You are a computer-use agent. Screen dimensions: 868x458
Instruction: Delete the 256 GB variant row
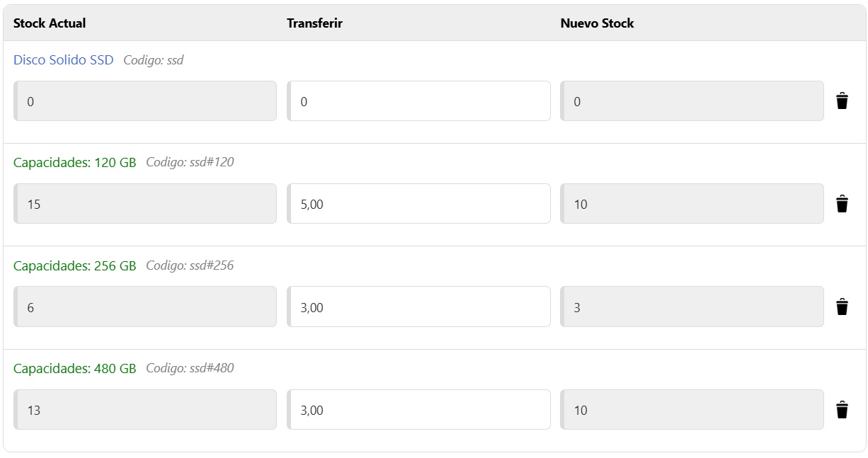[x=842, y=307]
